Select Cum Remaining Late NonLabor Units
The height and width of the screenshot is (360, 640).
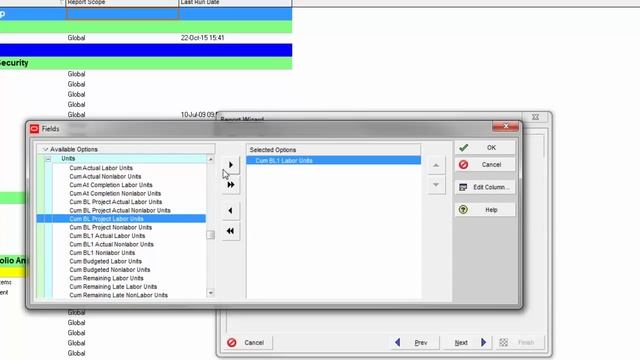pyautogui.click(x=118, y=295)
